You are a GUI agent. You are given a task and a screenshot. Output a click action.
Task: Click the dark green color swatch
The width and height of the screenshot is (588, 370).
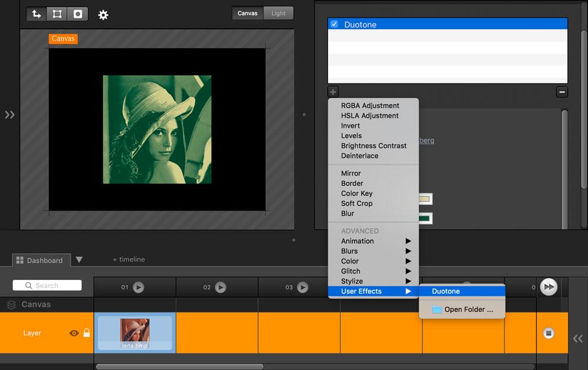click(425, 219)
